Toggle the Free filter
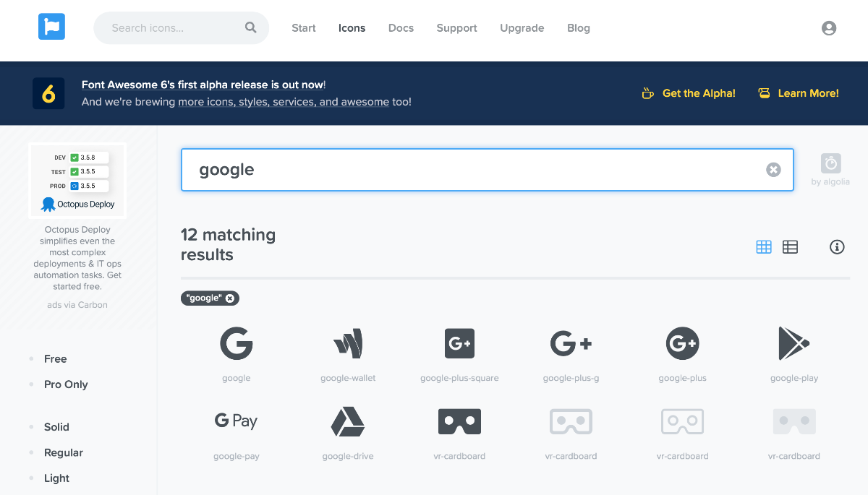Viewport: 868px width, 495px height. [x=55, y=359]
